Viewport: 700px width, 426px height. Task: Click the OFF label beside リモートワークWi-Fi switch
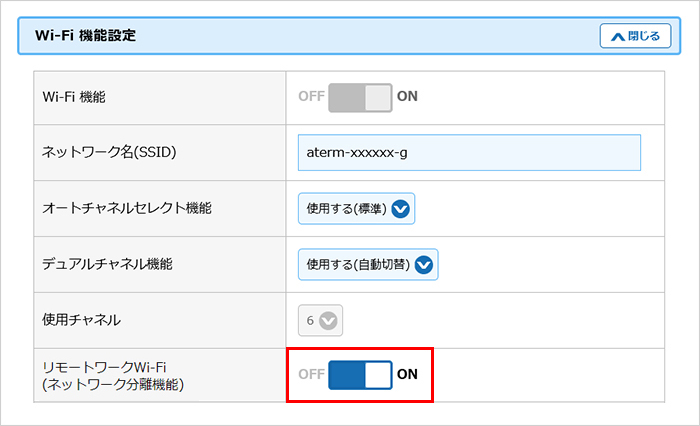[311, 375]
